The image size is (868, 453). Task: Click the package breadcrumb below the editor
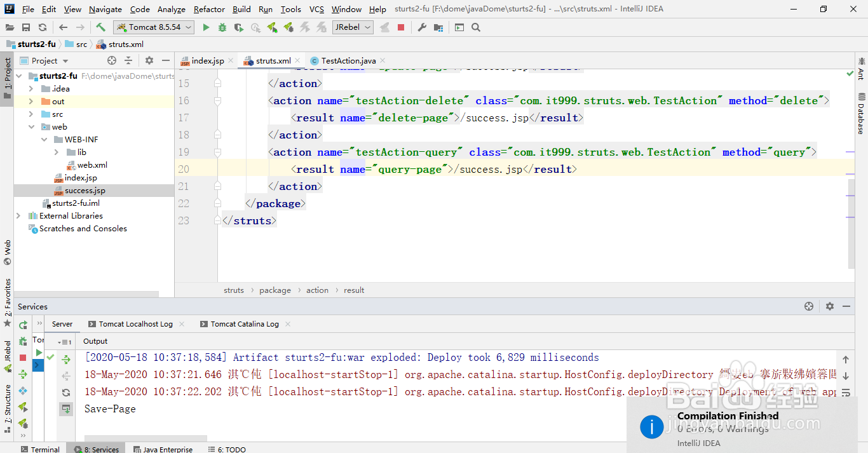pos(275,290)
